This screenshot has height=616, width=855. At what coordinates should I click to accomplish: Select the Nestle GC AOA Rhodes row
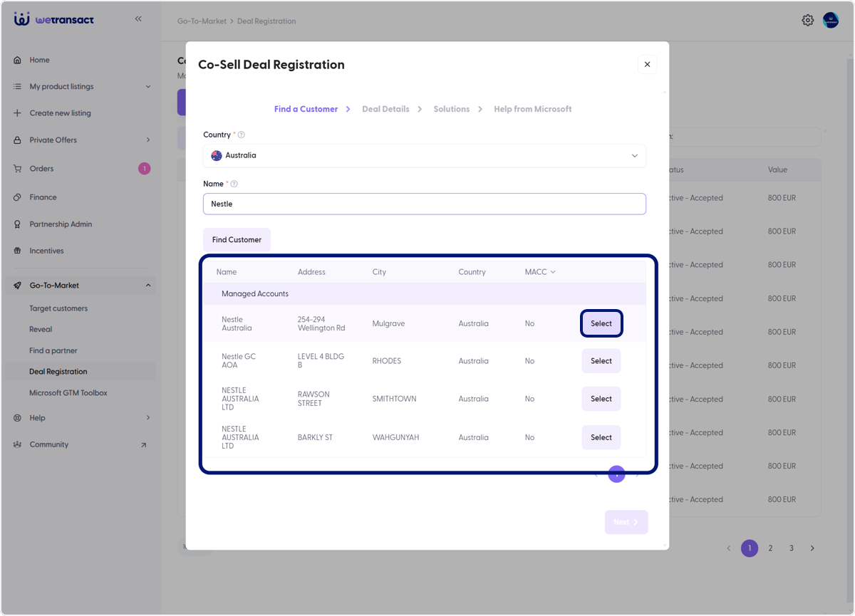coord(601,361)
